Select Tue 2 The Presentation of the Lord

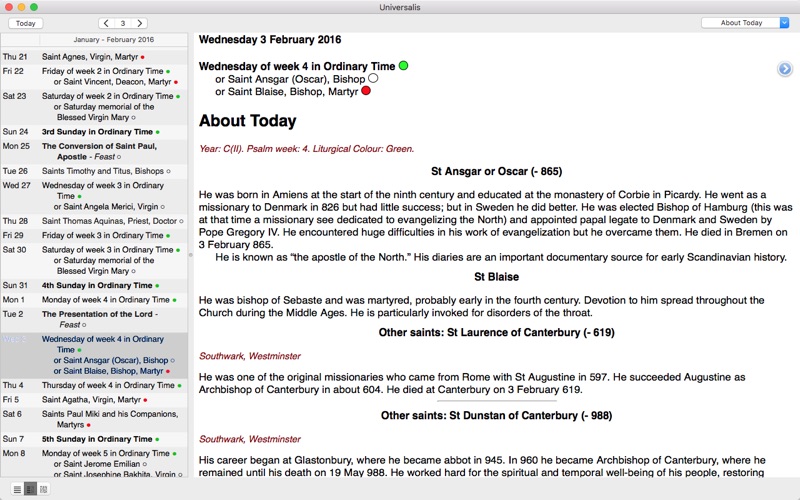click(x=94, y=319)
